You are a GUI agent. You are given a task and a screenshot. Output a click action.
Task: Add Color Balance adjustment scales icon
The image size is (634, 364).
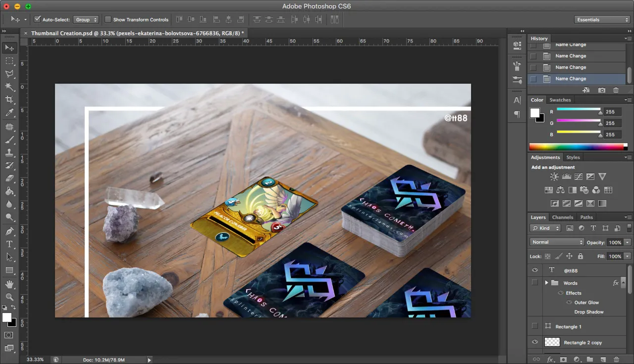tap(560, 190)
